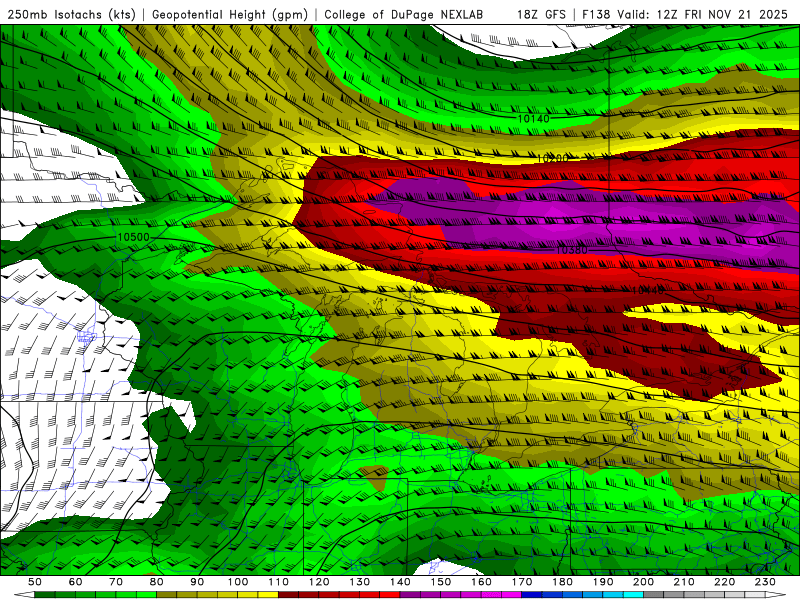Viewport: 800px width, 600px height.
Task: Click the legend value 170
Action: click(x=522, y=582)
